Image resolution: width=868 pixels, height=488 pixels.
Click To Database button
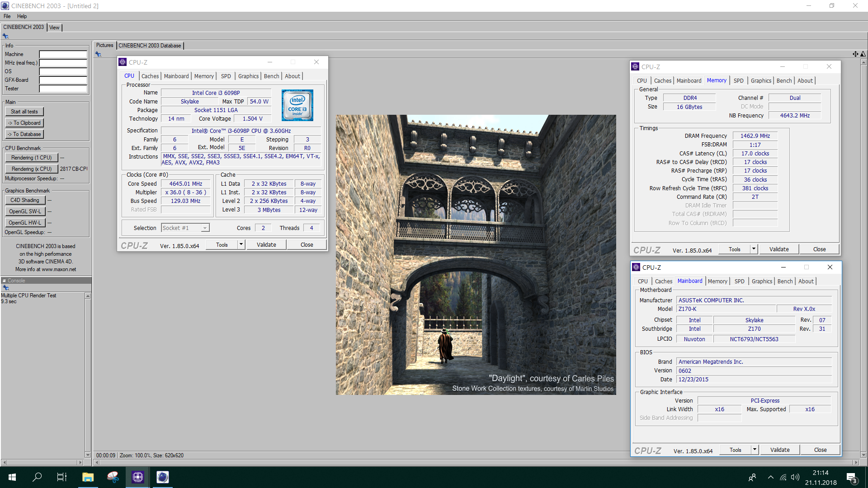click(24, 134)
